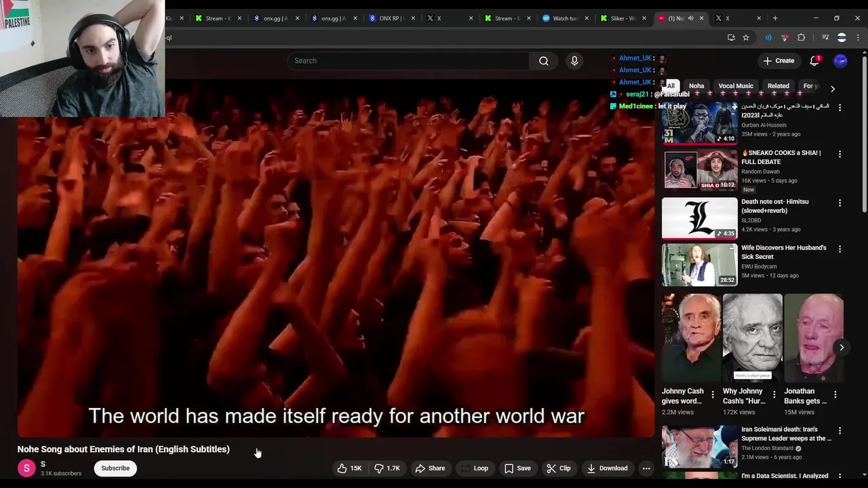Open a new browser tab
The width and height of the screenshot is (868, 488).
775,18
